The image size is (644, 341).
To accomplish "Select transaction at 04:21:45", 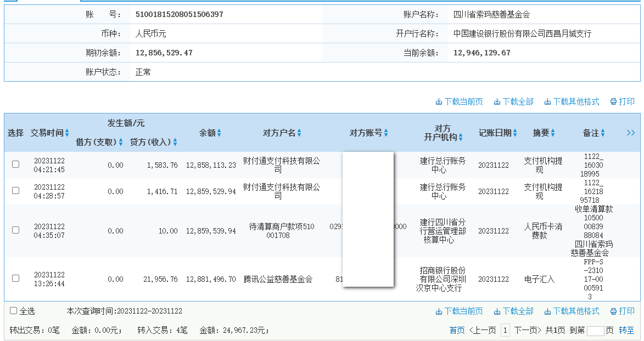I will click(x=15, y=164).
